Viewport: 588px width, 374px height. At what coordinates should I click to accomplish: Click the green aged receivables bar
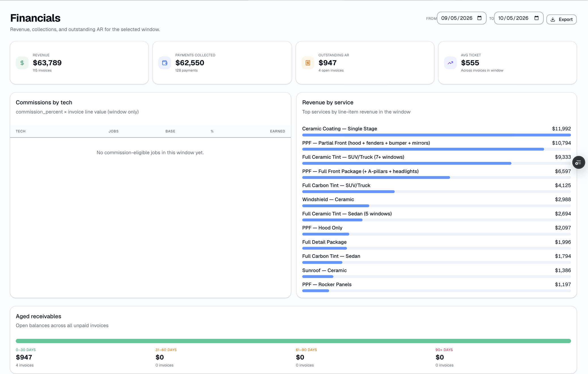293,341
